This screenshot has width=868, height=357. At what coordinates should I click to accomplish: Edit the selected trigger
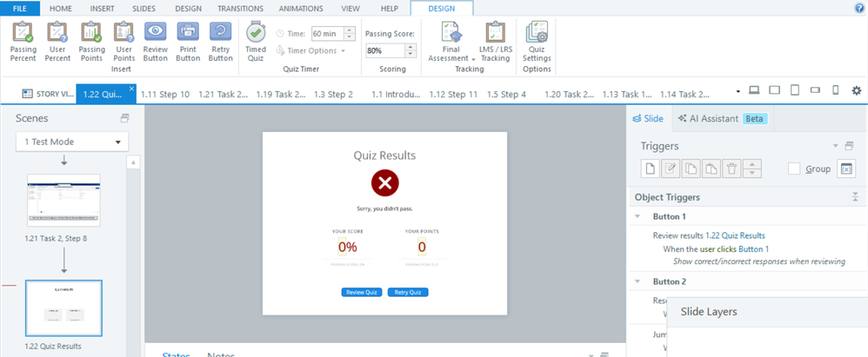click(671, 169)
